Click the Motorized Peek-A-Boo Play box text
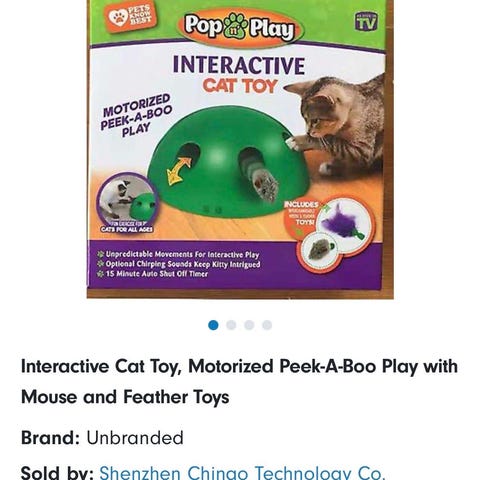 tap(137, 115)
